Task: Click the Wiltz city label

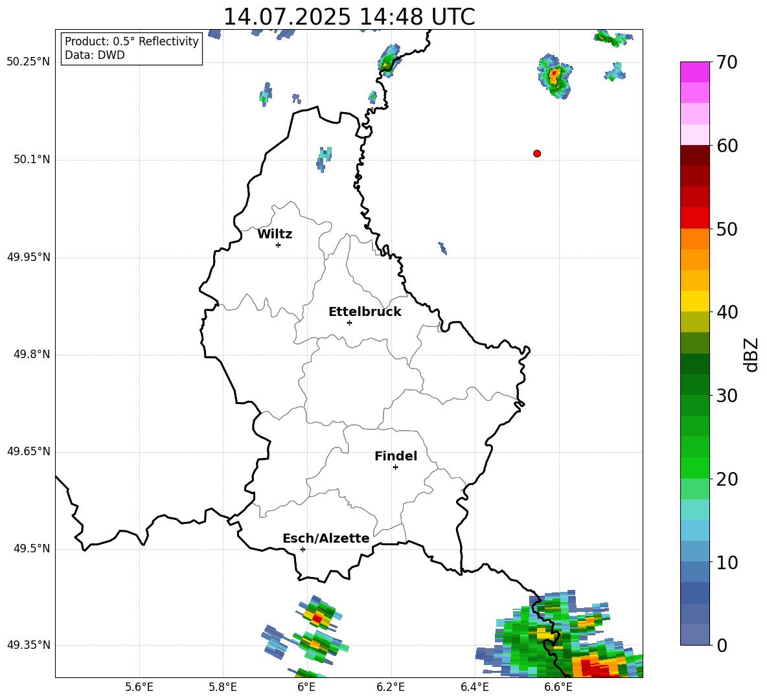Action: click(x=275, y=234)
